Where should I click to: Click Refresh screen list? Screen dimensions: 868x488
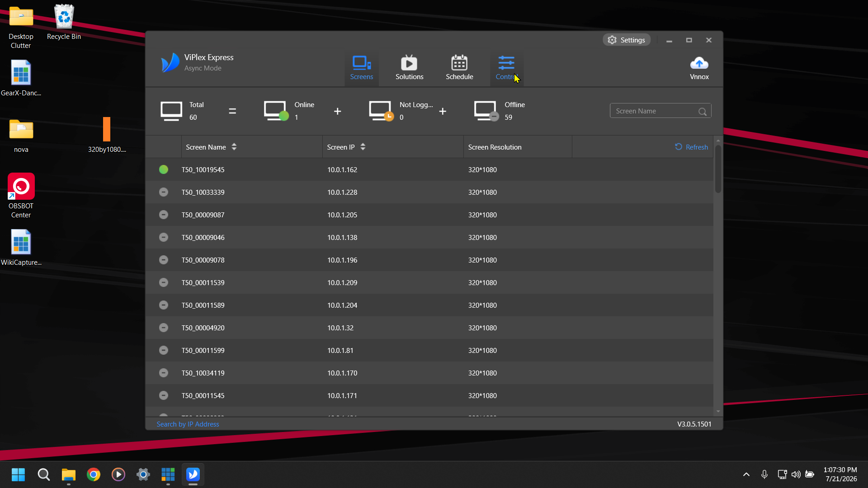tap(691, 147)
